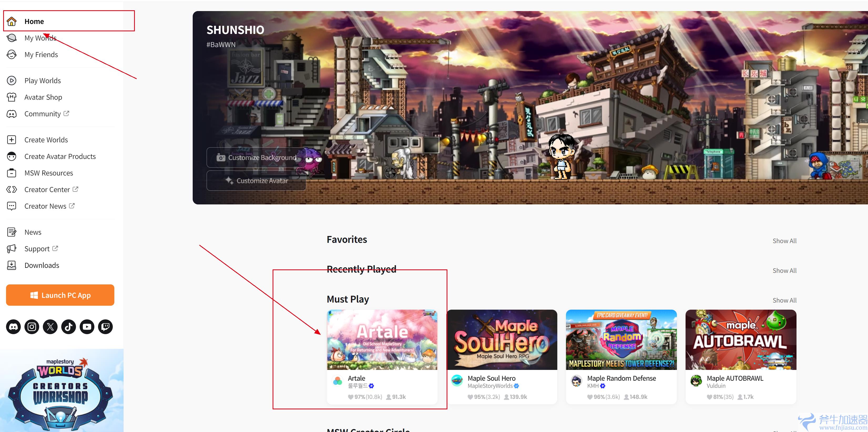The width and height of the screenshot is (868, 432).
Task: Click the MSW Resources box icon
Action: [x=12, y=173]
